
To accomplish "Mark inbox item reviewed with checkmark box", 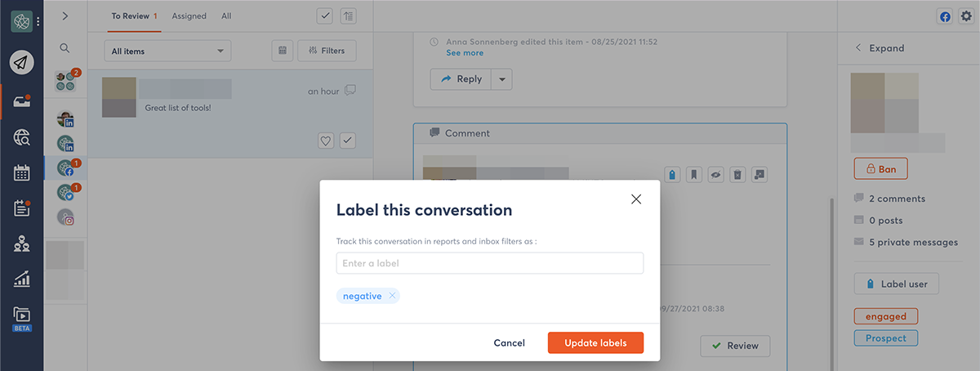I will (348, 141).
